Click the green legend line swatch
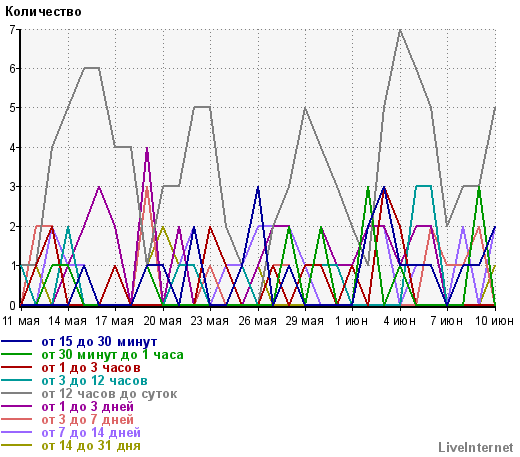 [x=17, y=354]
